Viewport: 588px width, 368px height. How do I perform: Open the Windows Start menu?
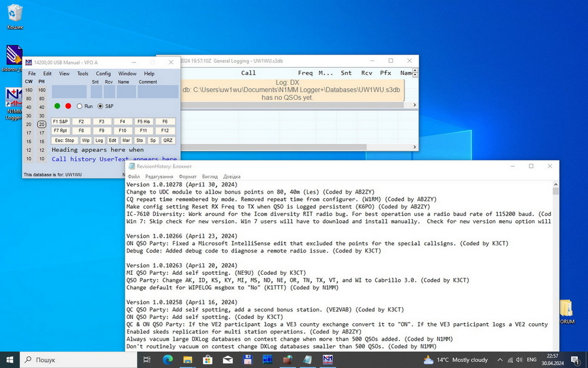10,360
